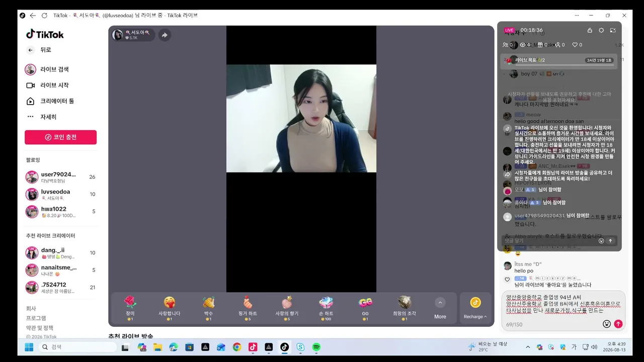Open the Windows Start menu
The width and height of the screenshot is (644, 362).
29,347
